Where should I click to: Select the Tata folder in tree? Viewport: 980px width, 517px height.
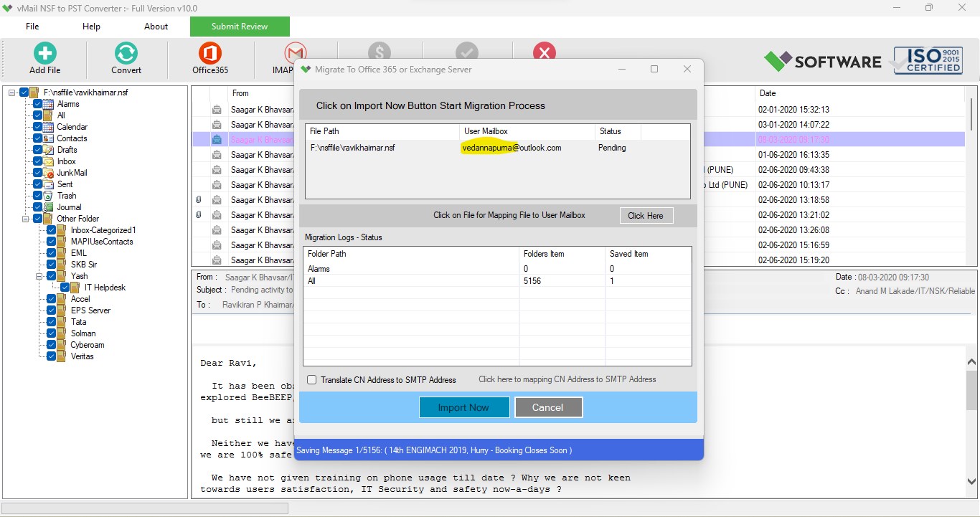(x=78, y=322)
